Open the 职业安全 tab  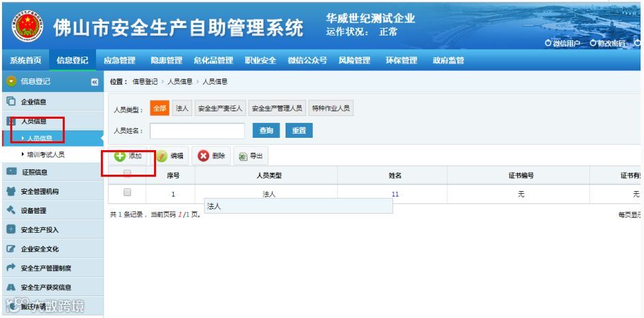260,61
